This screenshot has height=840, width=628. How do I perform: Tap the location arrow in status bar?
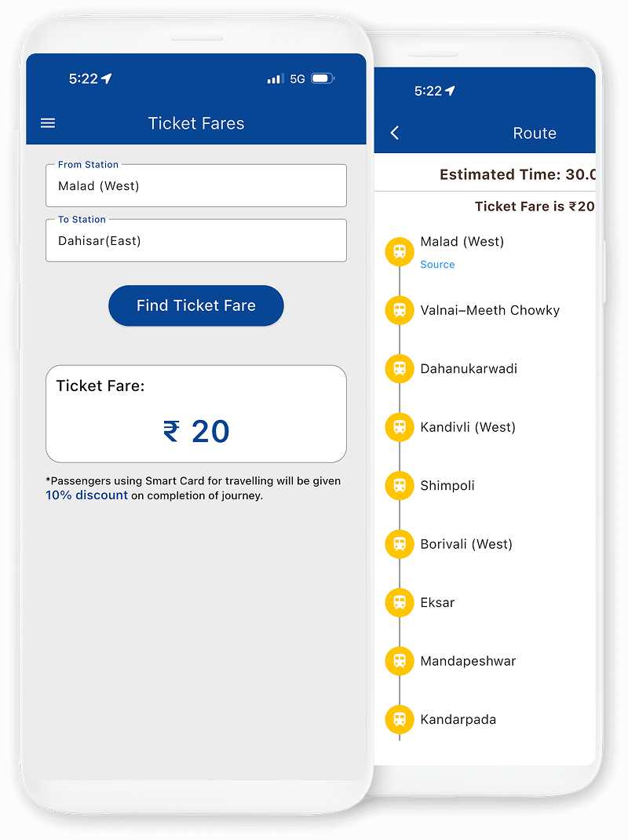(107, 79)
